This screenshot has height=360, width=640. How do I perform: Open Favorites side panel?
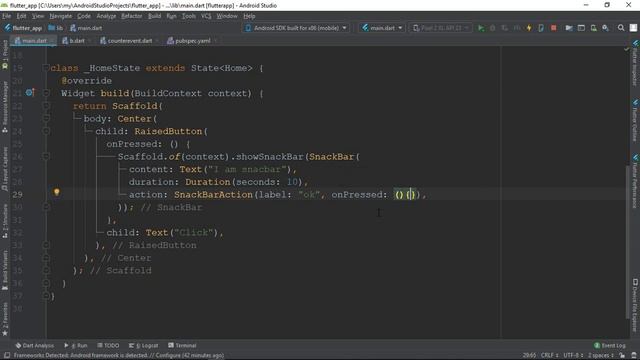click(5, 319)
